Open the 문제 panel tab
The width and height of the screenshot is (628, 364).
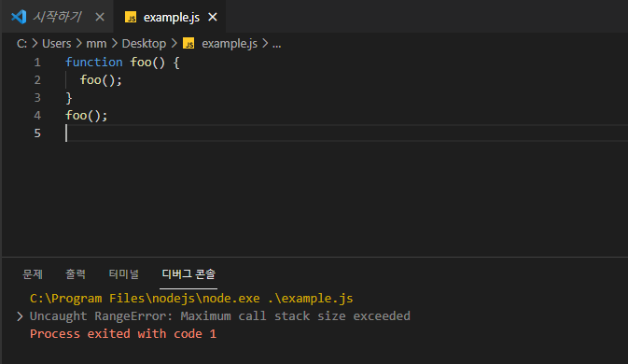pyautogui.click(x=33, y=274)
